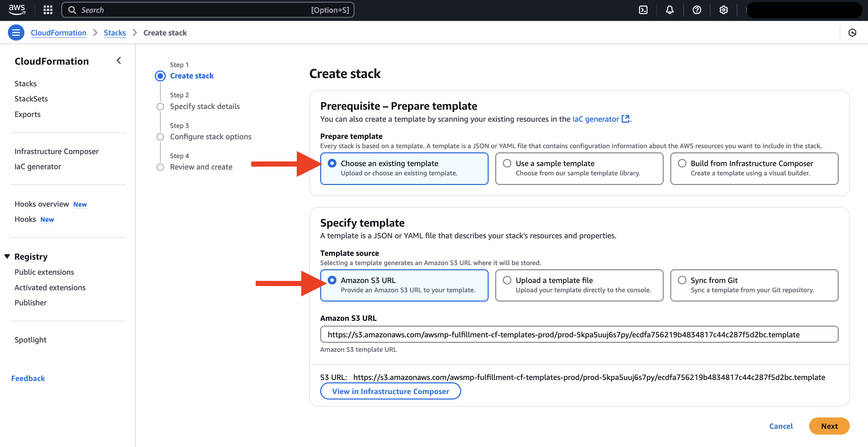Screen dimensions: 868x447
Task: Open Publisher under Registry
Action: click(31, 303)
